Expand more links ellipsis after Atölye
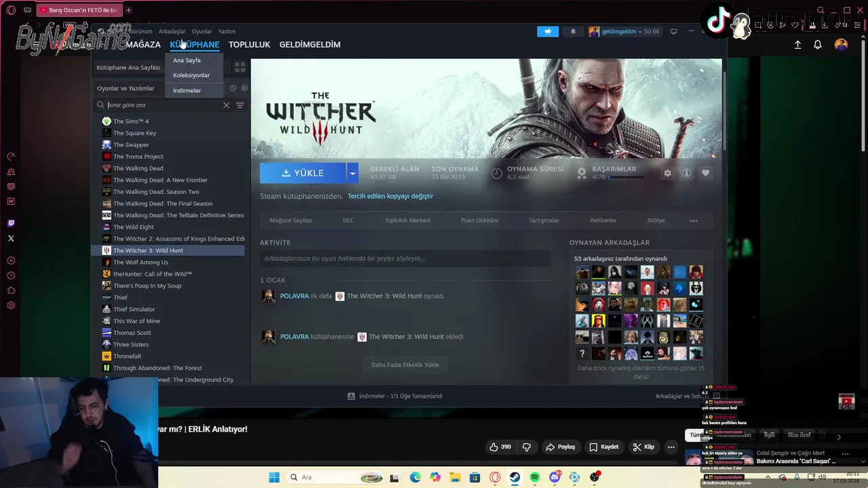Screen dimensions: 868x488 pyautogui.click(x=693, y=220)
